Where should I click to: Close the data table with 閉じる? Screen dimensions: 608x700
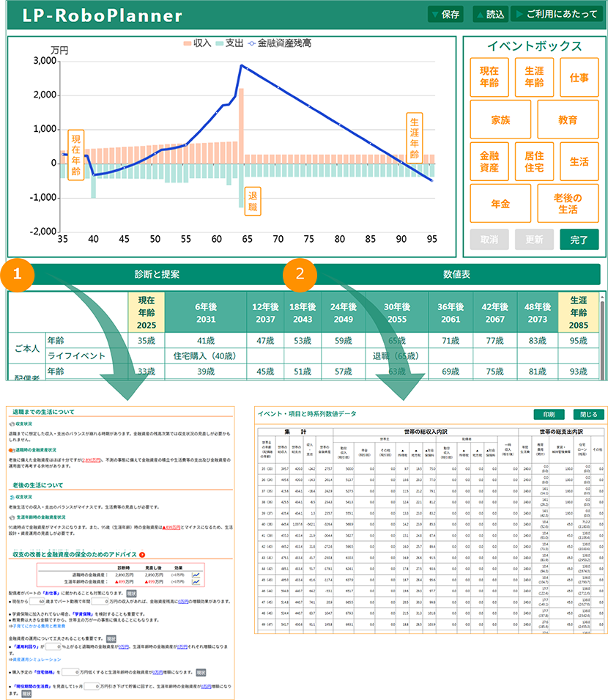(x=589, y=414)
